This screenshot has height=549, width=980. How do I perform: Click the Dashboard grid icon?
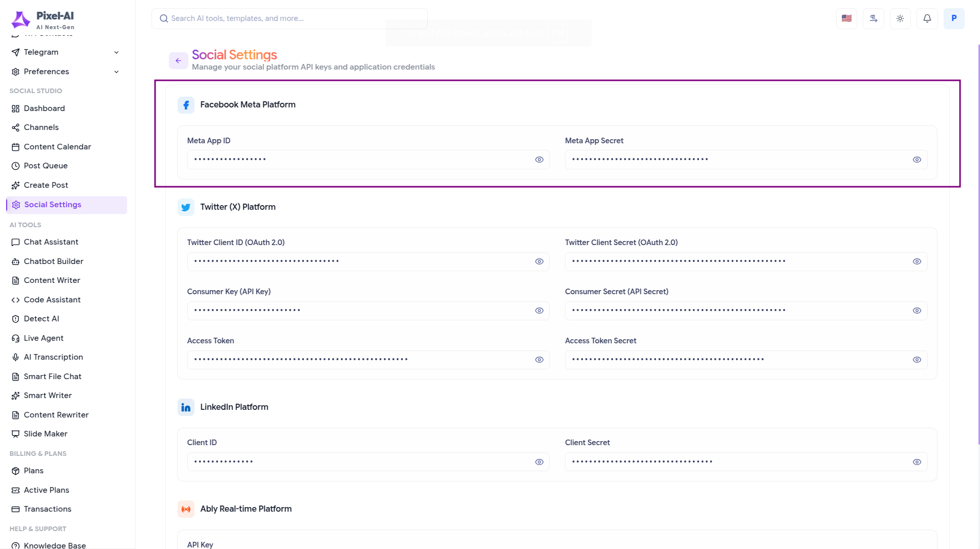pyautogui.click(x=16, y=108)
